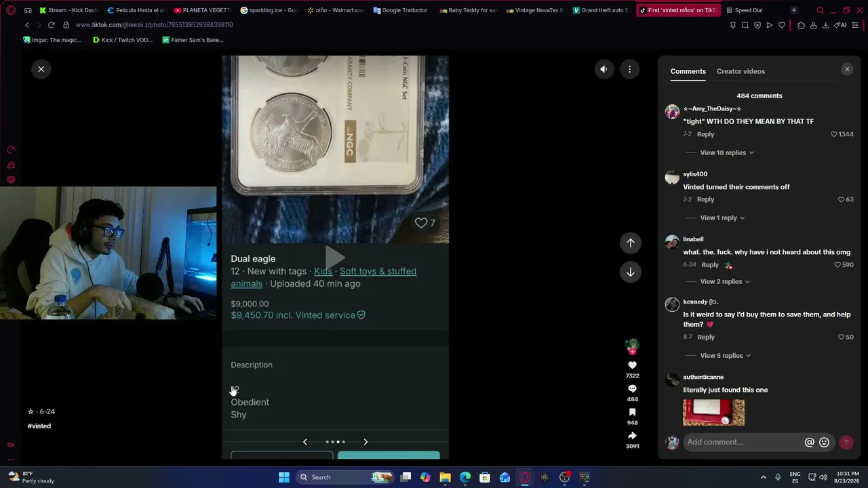Screen dimensions: 868x488
Task: Reply to linabell's comment
Action: click(x=710, y=264)
